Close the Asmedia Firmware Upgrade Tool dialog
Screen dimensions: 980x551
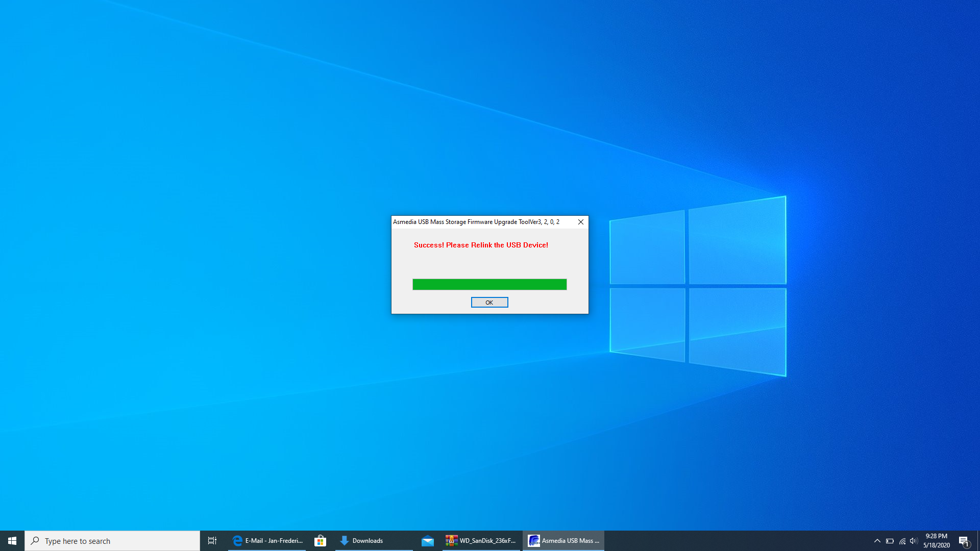(580, 222)
